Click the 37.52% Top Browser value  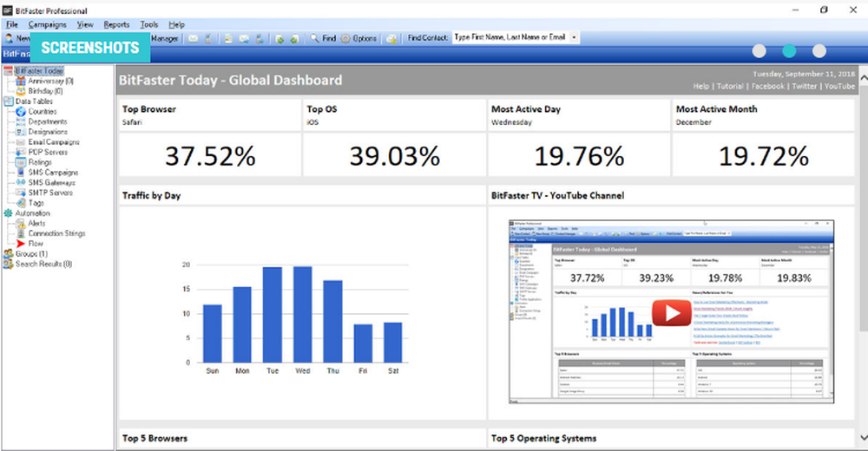pos(210,156)
